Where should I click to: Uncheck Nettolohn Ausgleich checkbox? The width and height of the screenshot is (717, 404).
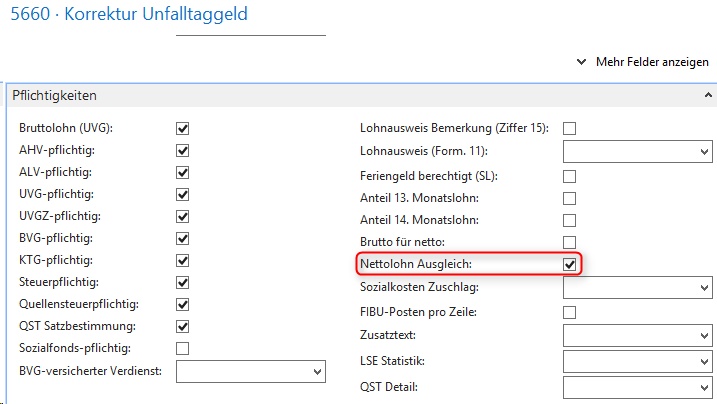click(x=570, y=265)
